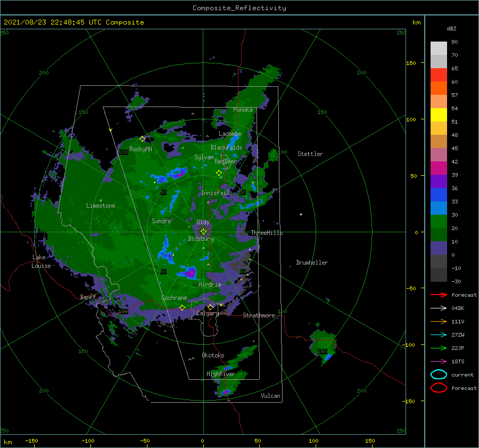479x448 pixels.
Task: Click the Banff label
Action: pyautogui.click(x=88, y=297)
